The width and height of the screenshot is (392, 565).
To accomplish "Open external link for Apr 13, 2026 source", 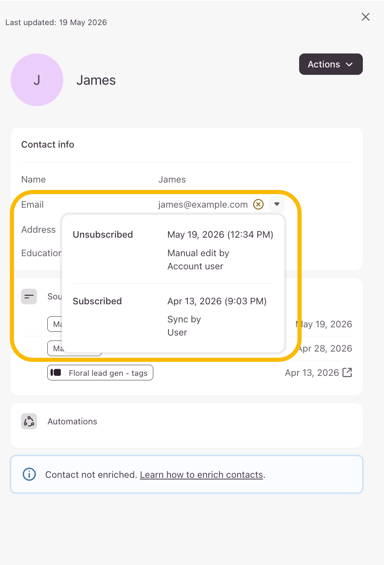I will coord(347,373).
